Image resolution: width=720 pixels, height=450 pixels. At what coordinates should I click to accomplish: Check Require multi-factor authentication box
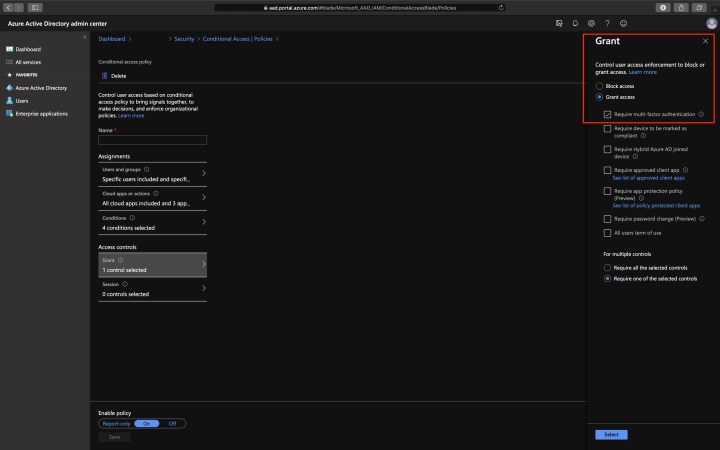tap(608, 114)
